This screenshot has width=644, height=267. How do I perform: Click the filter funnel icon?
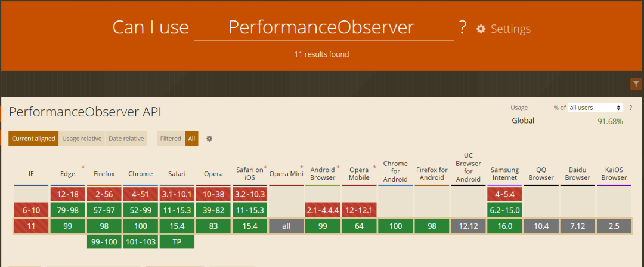pyautogui.click(x=636, y=84)
